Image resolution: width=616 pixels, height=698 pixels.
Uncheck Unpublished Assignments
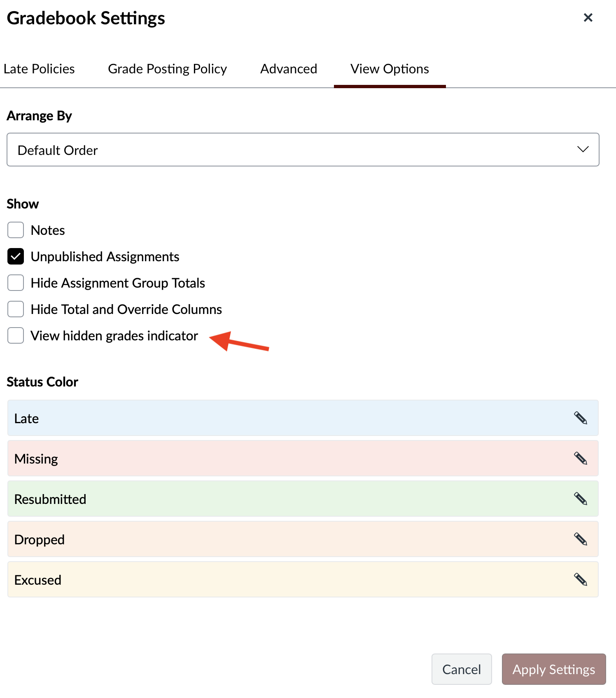click(x=15, y=256)
